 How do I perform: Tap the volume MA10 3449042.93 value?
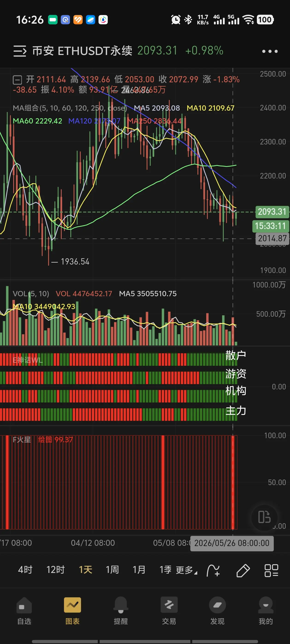tap(44, 307)
